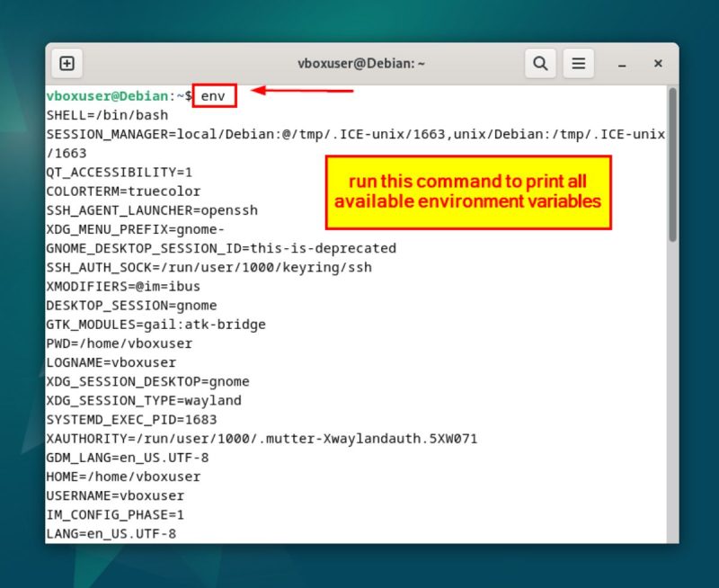Click the search magnifier icon
The width and height of the screenshot is (719, 588).
tap(540, 64)
